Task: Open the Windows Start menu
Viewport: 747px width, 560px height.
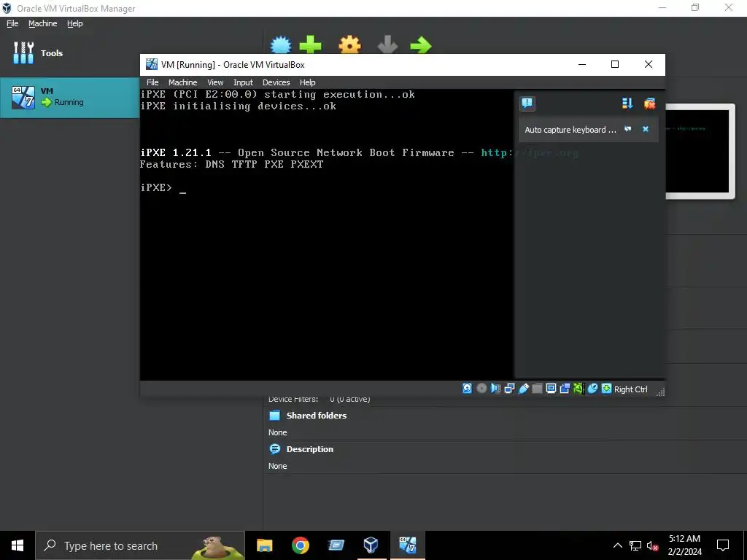Action: 18,545
